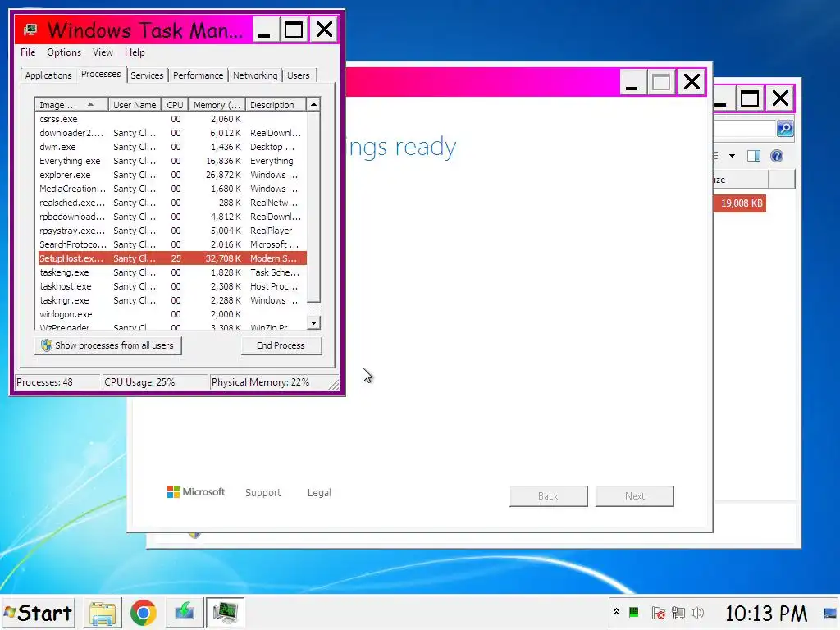Image resolution: width=840 pixels, height=630 pixels.
Task: Open the network connection tray icon
Action: (678, 612)
